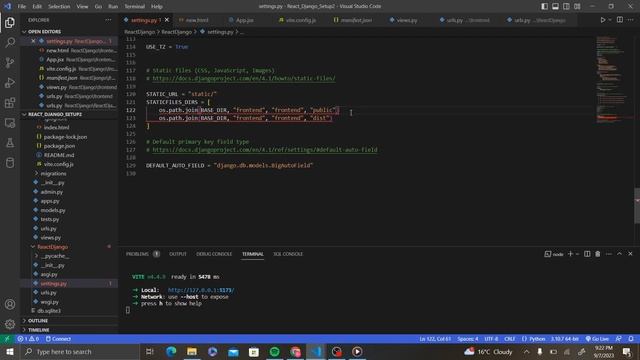The height and width of the screenshot is (360, 640).
Task: Open the Remote Explorer view
Action: (x=10, y=123)
